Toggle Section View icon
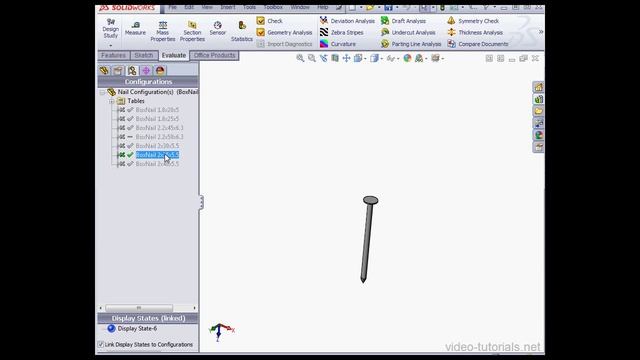This screenshot has width=640, height=360. 335,58
